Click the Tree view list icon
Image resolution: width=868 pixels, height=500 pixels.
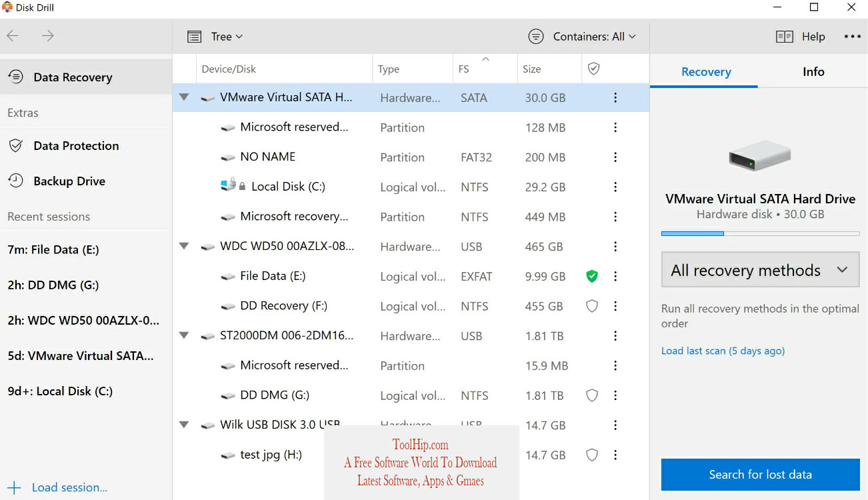pos(194,37)
